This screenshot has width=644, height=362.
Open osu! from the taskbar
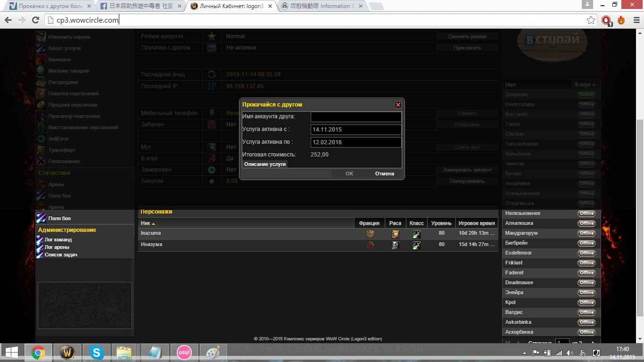point(184,353)
